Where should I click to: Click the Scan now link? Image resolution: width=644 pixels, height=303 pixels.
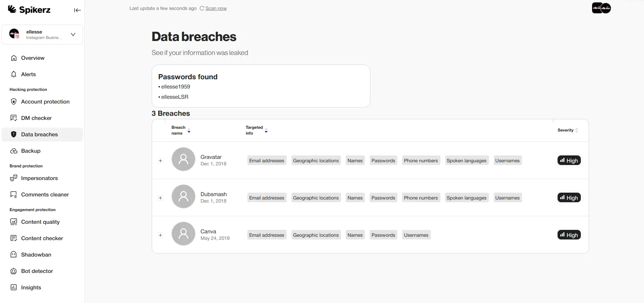coord(216,8)
